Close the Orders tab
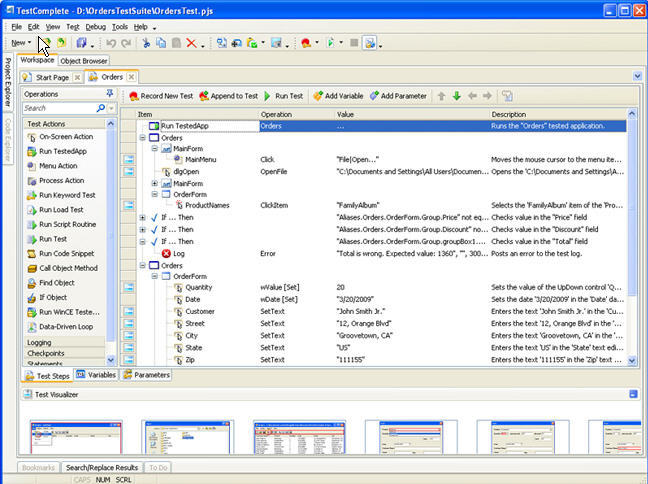 [x=131, y=77]
